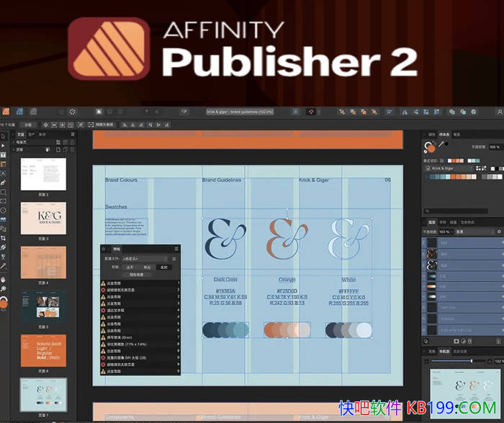504x423 pixels.
Task: Select the Move tool arrow
Action: [x=3, y=135]
